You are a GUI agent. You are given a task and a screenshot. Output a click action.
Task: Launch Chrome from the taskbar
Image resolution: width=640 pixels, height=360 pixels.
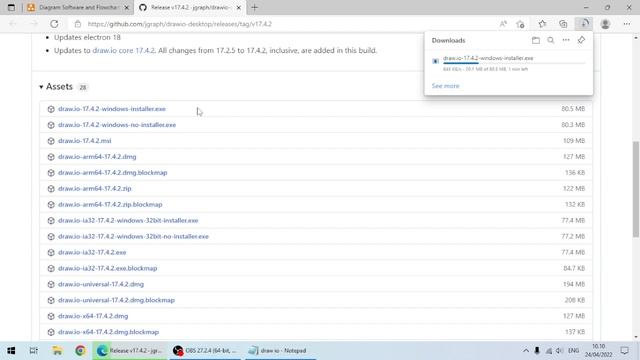(80, 351)
